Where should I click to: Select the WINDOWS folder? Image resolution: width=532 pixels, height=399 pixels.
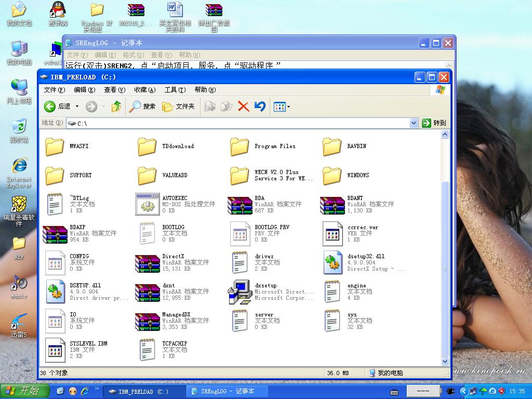(332, 176)
